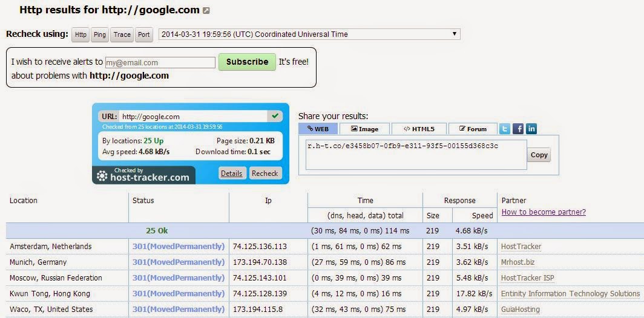Select the Speed column header
The height and width of the screenshot is (318, 644).
[482, 215]
